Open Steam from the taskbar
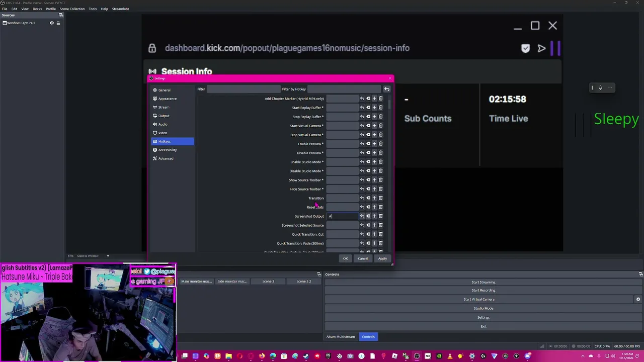644x362 pixels. (x=306, y=356)
